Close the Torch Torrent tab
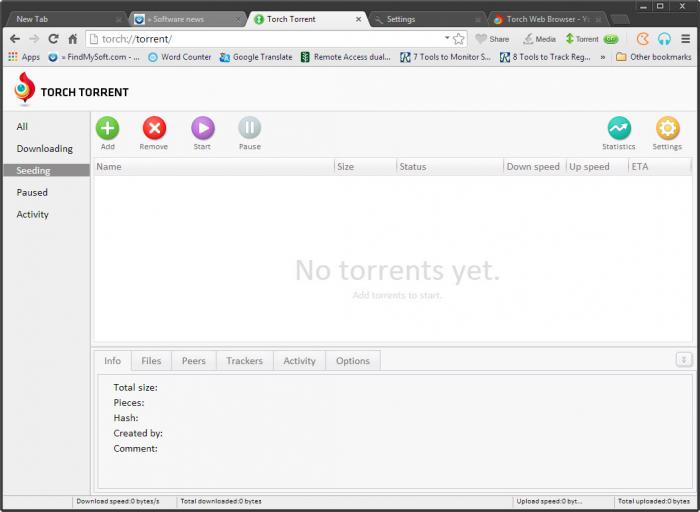 358,19
